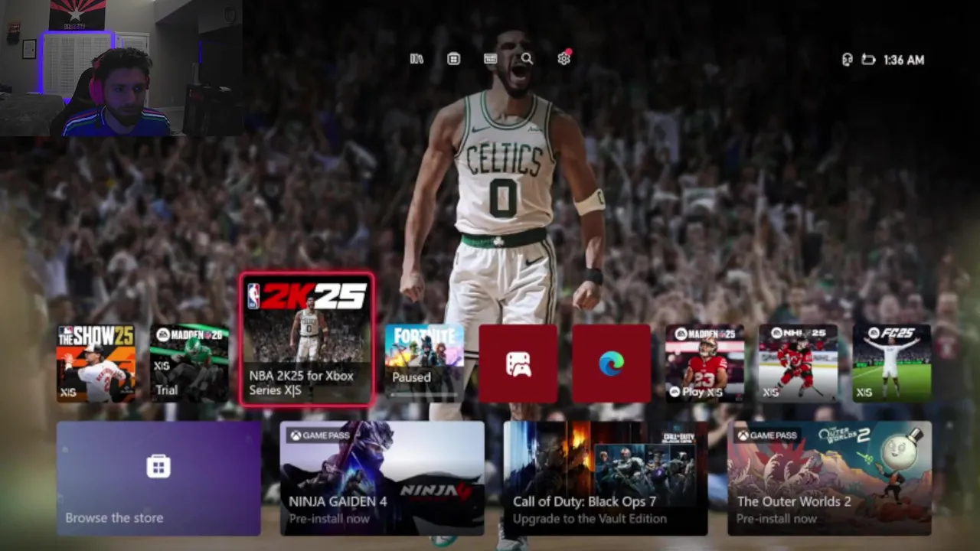Open the red game controllers tile
Image resolution: width=980 pixels, height=551 pixels.
[x=518, y=364]
